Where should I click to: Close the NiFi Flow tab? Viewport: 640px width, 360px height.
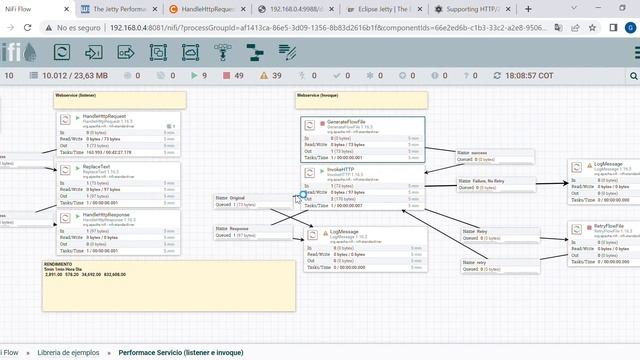[x=67, y=9]
